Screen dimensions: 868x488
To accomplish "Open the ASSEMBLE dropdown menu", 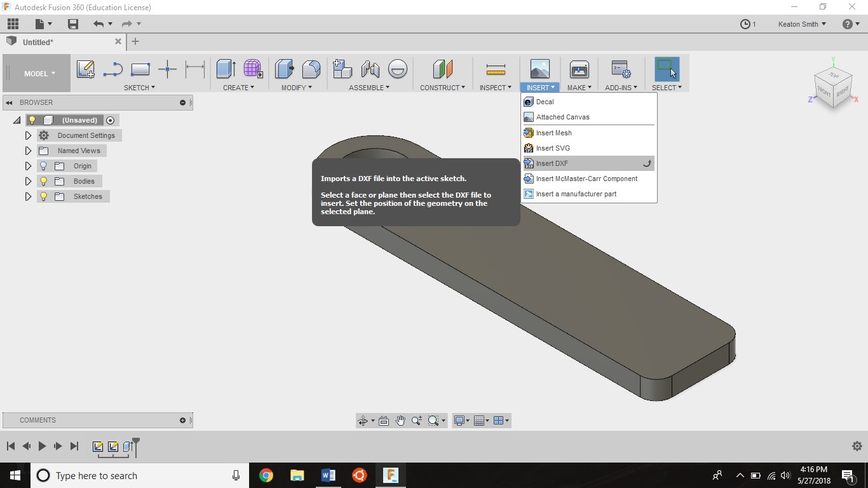I will tap(369, 88).
